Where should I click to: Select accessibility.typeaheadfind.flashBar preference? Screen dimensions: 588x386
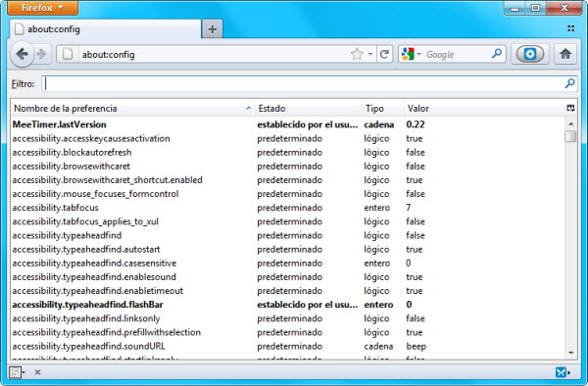coord(287,305)
